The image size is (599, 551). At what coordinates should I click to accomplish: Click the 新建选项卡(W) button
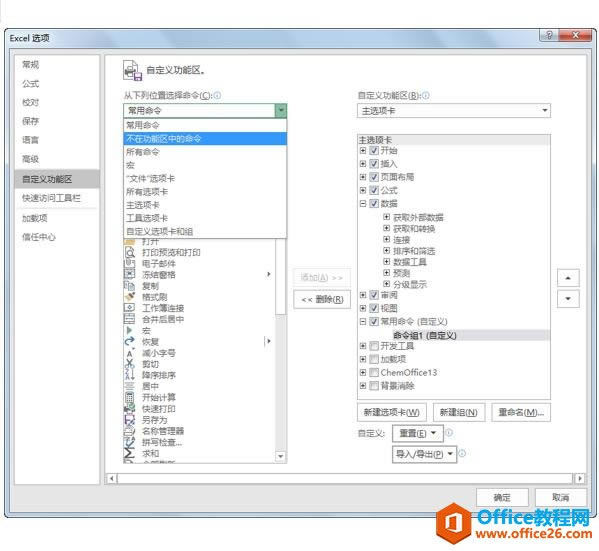(x=392, y=412)
